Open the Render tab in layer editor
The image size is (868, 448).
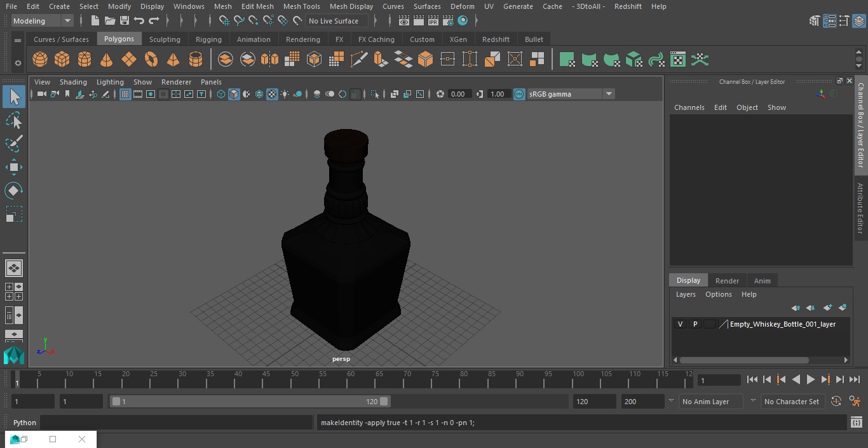(x=727, y=281)
